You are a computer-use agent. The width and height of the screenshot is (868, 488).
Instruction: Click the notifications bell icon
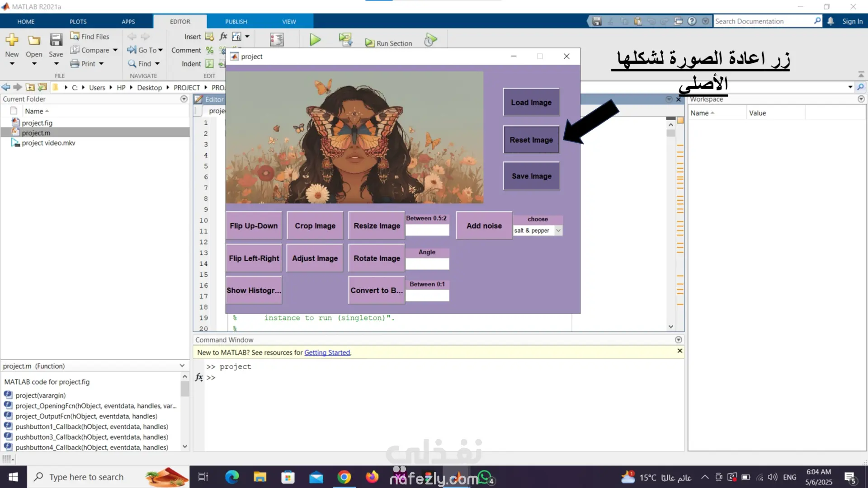(831, 21)
